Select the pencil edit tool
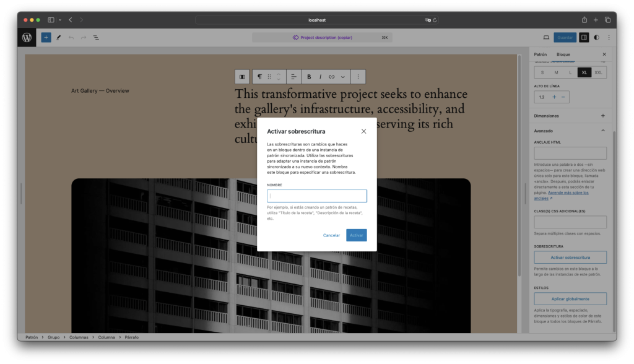 59,38
